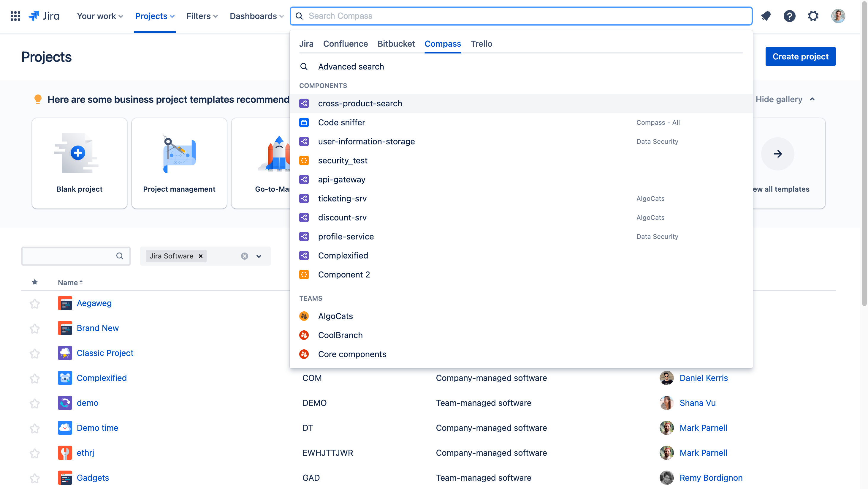Click the security_test component icon
868x489 pixels.
click(304, 160)
